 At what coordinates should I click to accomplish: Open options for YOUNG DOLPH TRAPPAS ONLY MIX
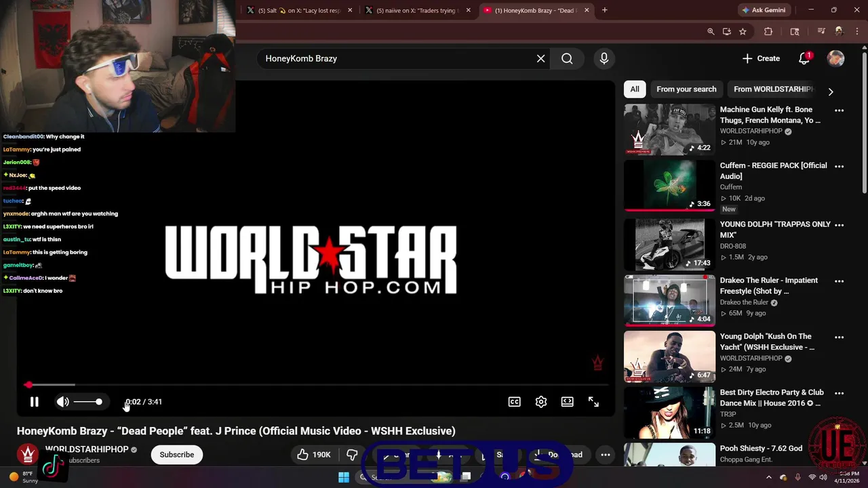[x=840, y=225]
